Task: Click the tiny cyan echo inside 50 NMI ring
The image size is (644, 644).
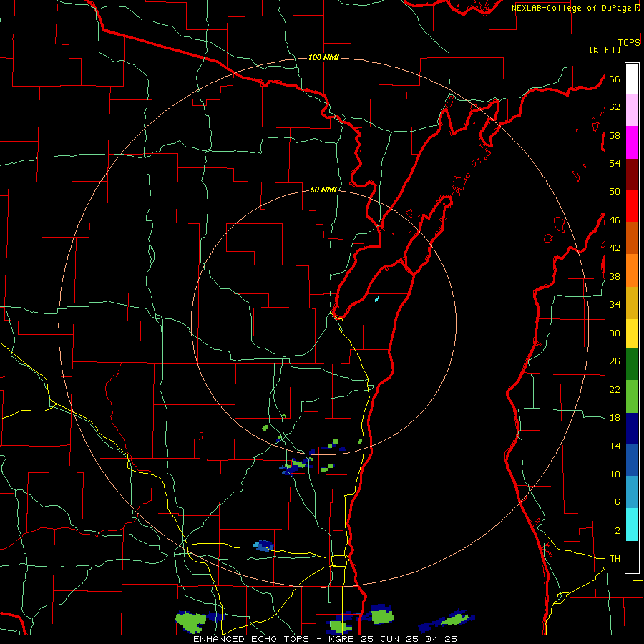Action: click(377, 299)
